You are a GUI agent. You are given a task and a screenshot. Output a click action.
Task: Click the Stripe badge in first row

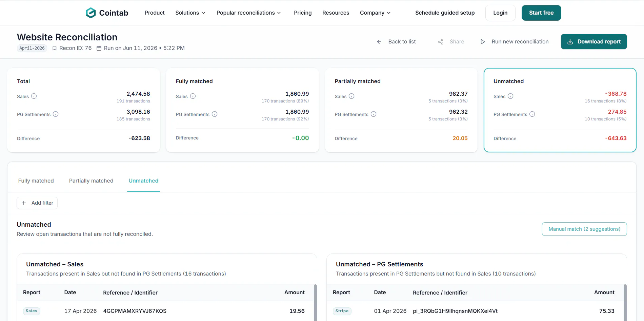[x=342, y=311]
